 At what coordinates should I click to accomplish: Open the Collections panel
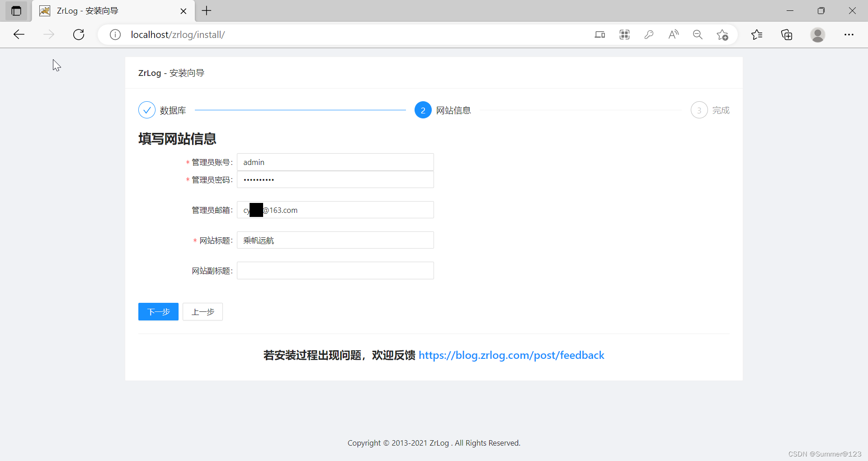pos(787,34)
